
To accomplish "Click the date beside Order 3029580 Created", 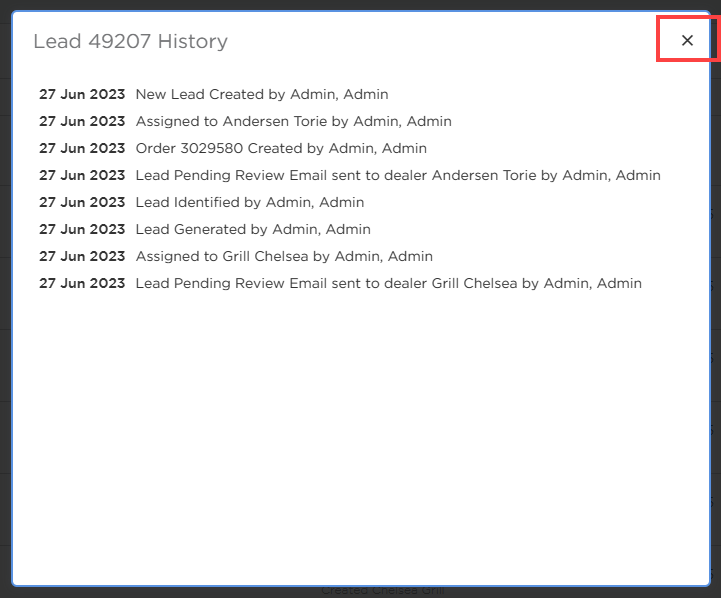I will pyautogui.click(x=82, y=148).
